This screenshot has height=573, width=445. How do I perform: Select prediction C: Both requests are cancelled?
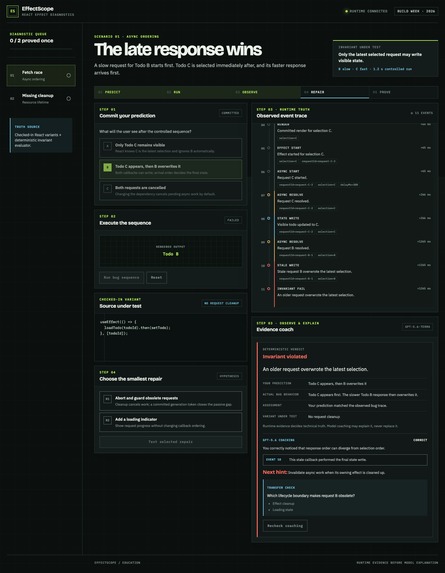point(171,190)
